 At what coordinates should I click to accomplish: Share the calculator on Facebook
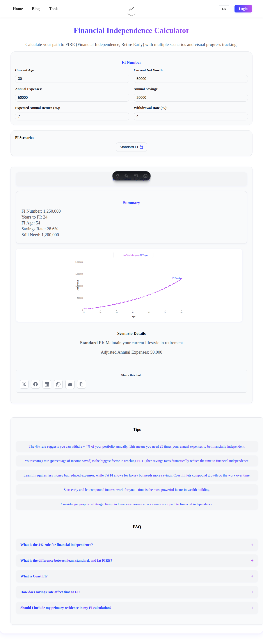(36, 384)
